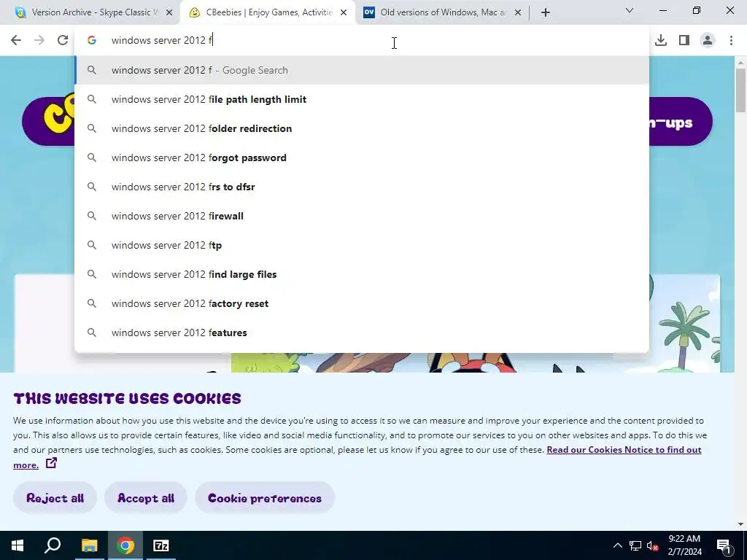
Task: Click the page scrollbar thumb
Action: 740,90
